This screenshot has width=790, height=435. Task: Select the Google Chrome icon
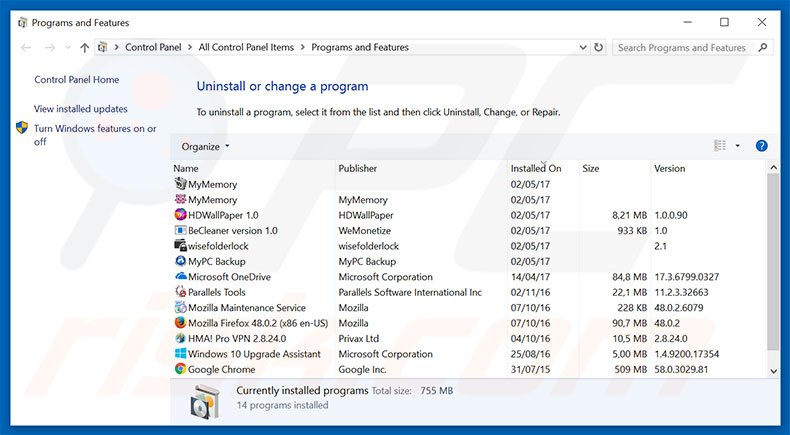[x=180, y=369]
